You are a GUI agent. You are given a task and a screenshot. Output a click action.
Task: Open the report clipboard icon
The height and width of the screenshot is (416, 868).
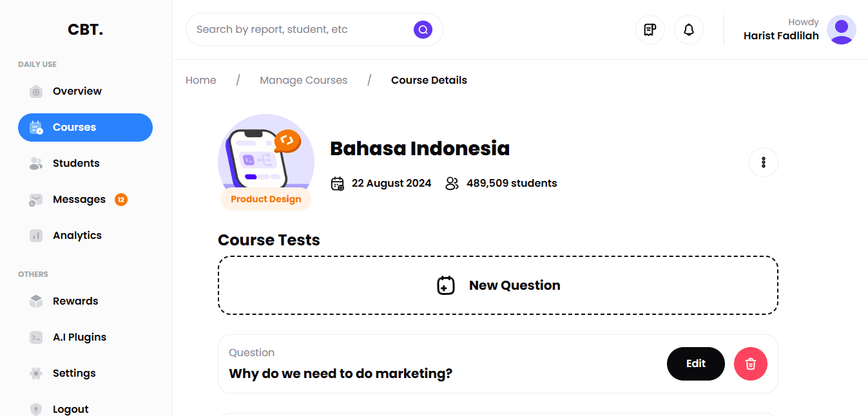pyautogui.click(x=650, y=30)
